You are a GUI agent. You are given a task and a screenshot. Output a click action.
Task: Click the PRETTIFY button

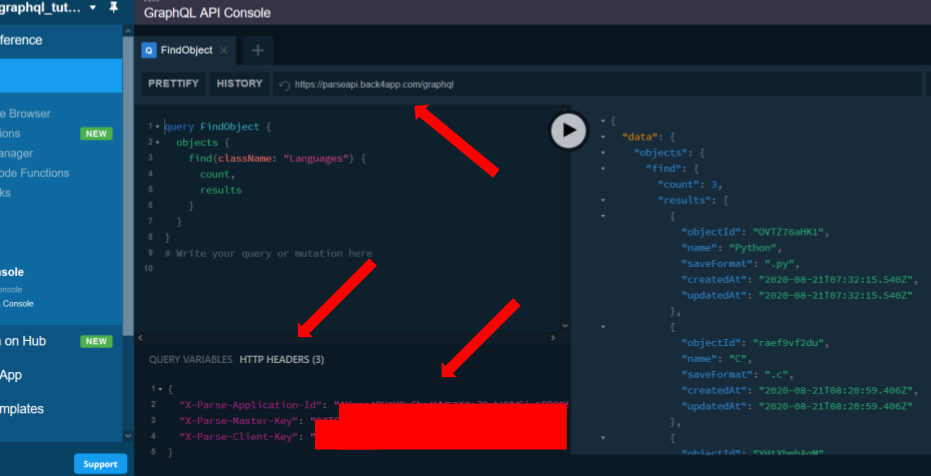(173, 84)
